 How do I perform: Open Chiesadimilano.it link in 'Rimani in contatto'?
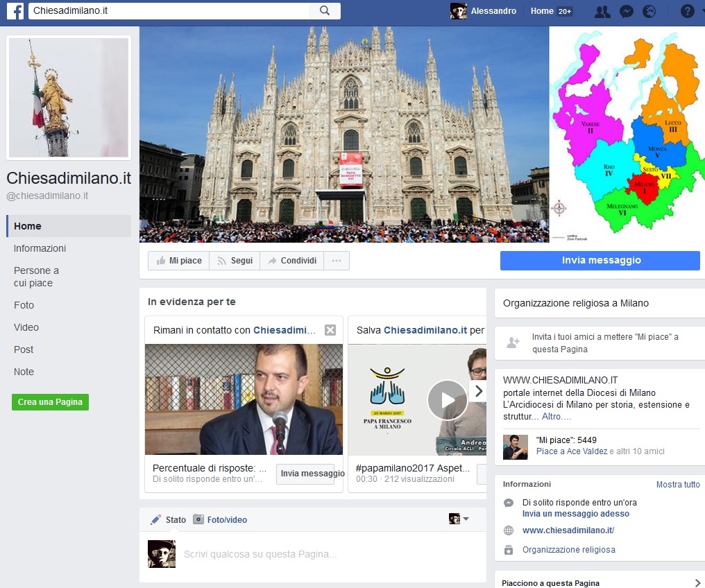284,330
